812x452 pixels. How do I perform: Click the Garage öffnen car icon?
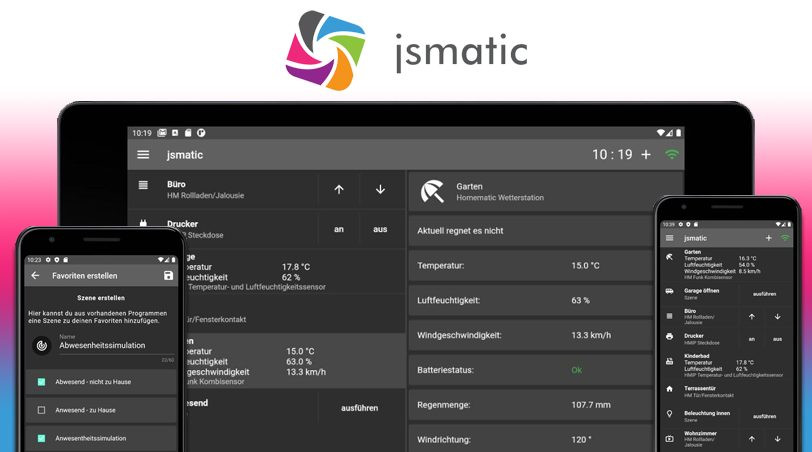tap(670, 291)
